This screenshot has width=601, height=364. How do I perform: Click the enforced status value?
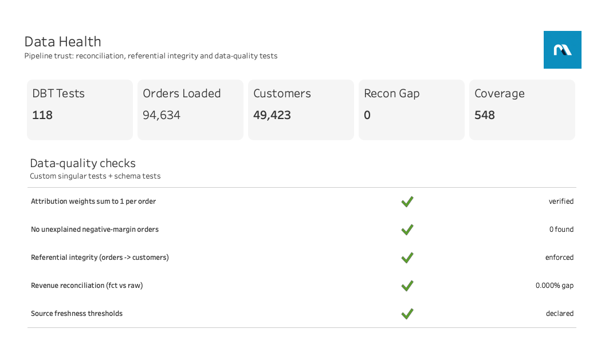coord(560,258)
